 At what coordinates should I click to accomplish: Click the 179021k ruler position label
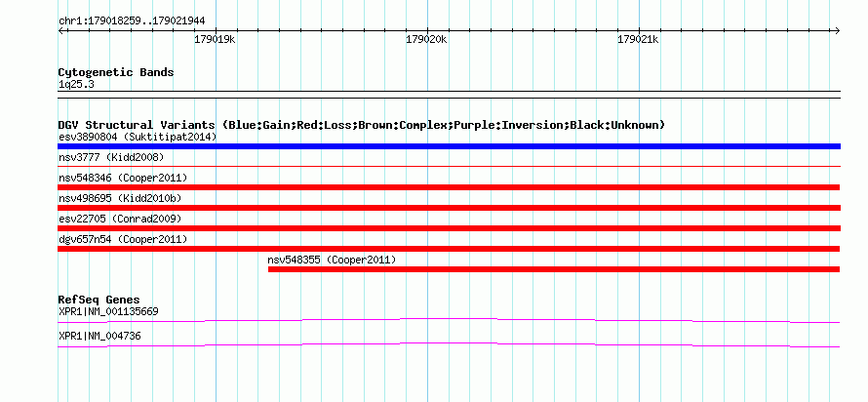pos(638,39)
